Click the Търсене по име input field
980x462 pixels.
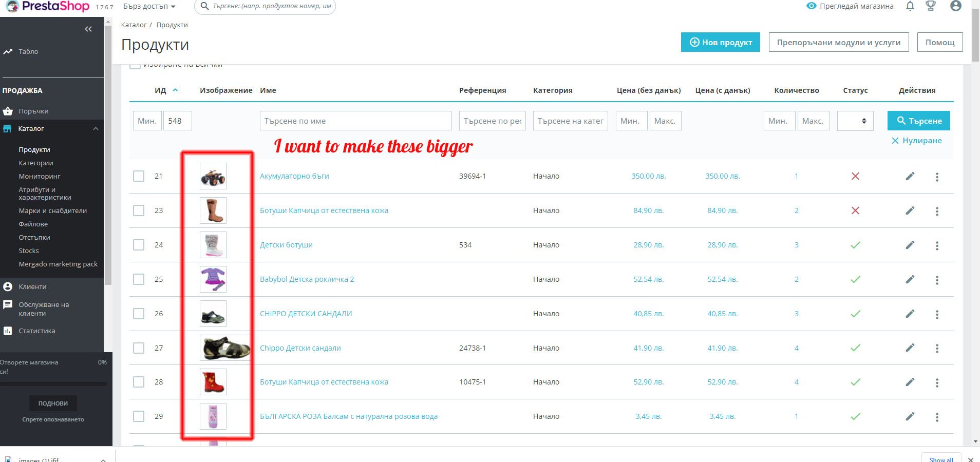[x=355, y=121]
